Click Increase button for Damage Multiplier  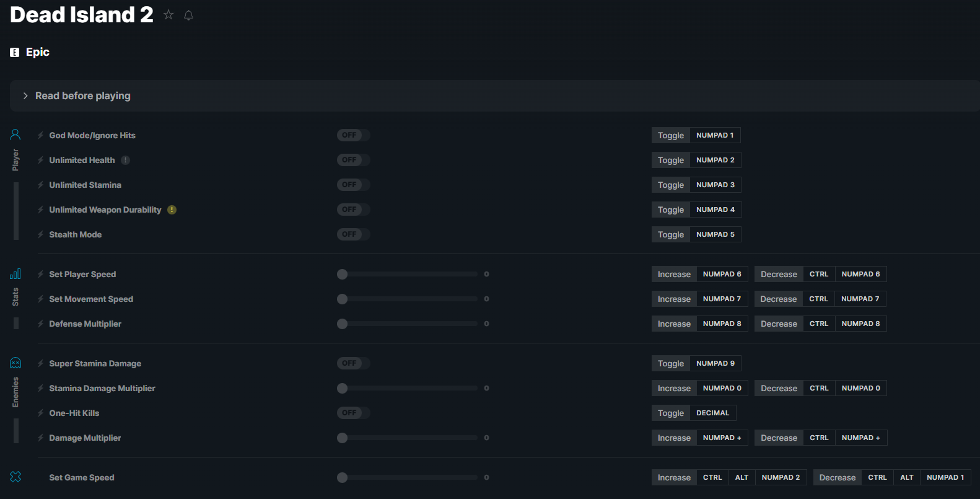click(674, 438)
